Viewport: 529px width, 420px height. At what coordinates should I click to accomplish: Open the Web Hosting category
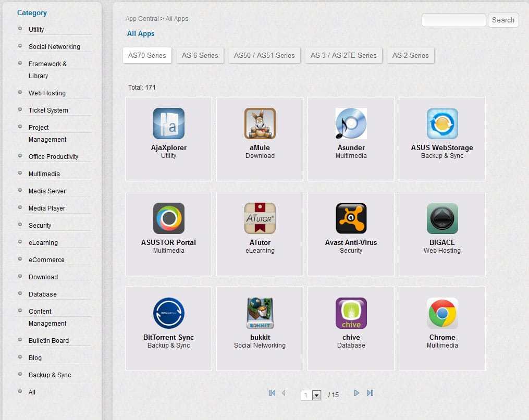pos(47,93)
